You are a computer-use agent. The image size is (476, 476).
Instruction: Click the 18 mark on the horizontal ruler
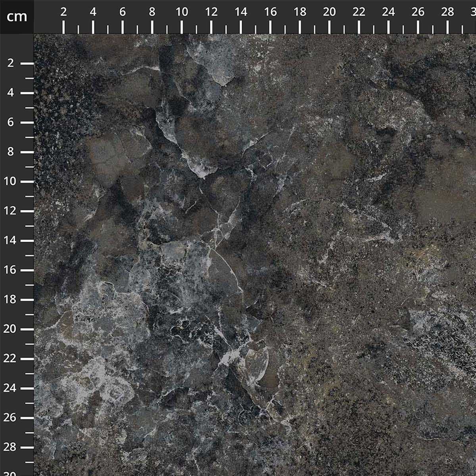(300, 12)
